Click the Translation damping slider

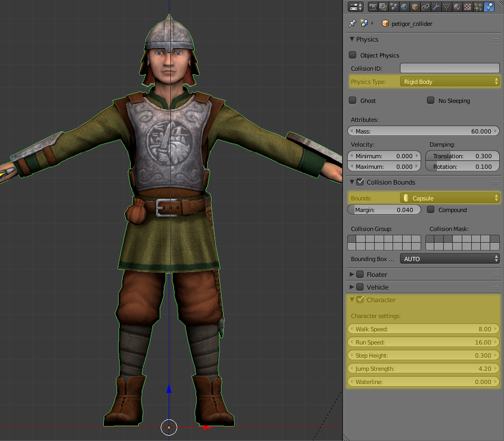462,156
